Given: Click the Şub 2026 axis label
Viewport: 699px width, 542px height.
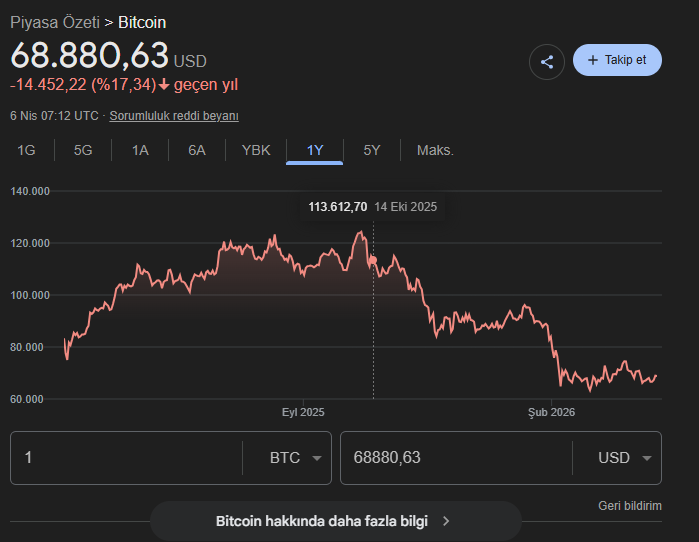Looking at the screenshot, I should pos(551,412).
